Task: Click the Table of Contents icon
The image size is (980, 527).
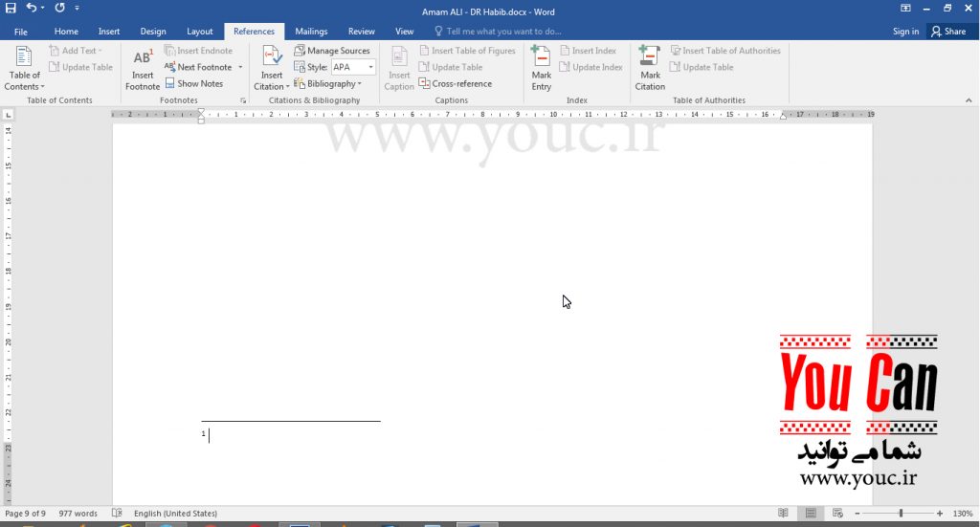Action: [x=24, y=59]
